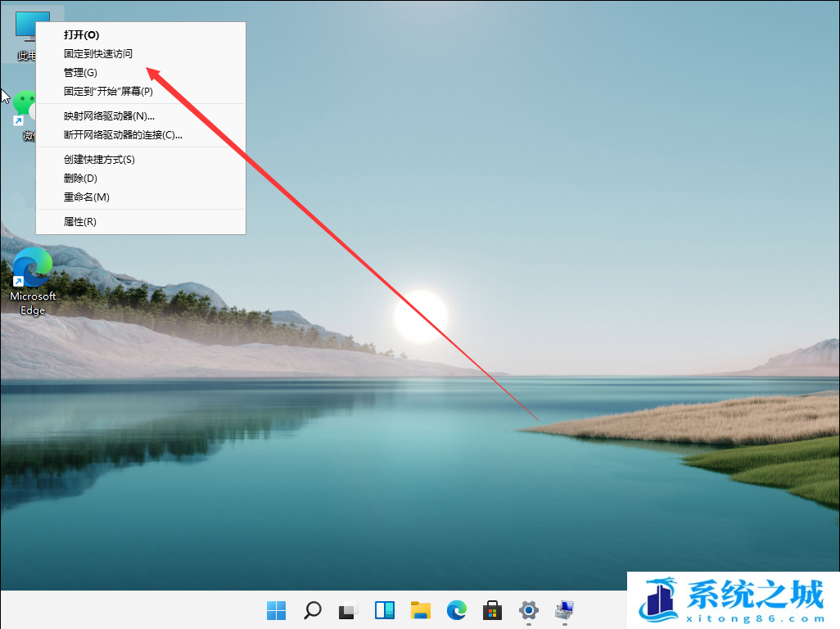
Task: Choose 映射网络驱动器(N)... entry
Action: 141,115
